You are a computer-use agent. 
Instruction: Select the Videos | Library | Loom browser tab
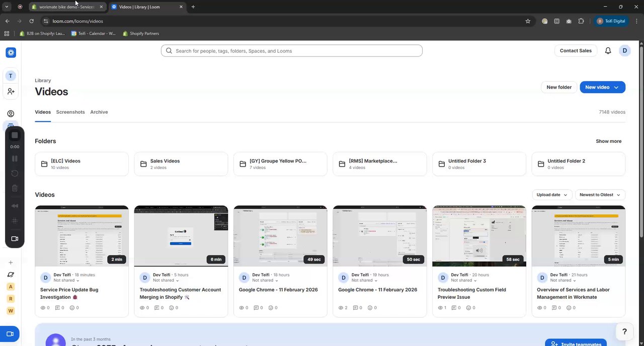[147, 7]
